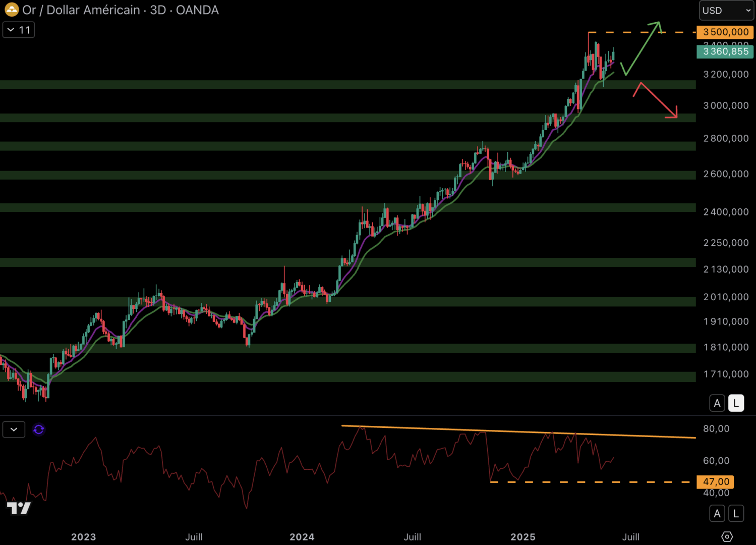Toggle auto scale (A) on the main price pane

click(x=717, y=403)
